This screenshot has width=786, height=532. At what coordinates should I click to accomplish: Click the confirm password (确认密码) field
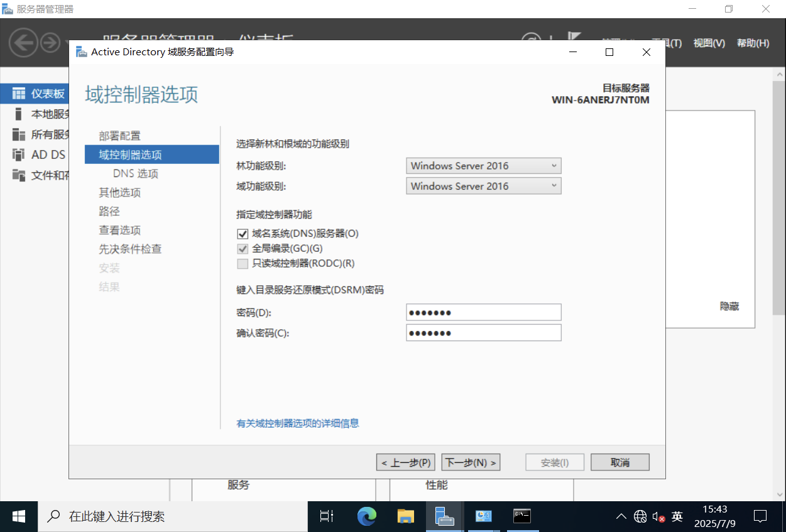point(483,333)
